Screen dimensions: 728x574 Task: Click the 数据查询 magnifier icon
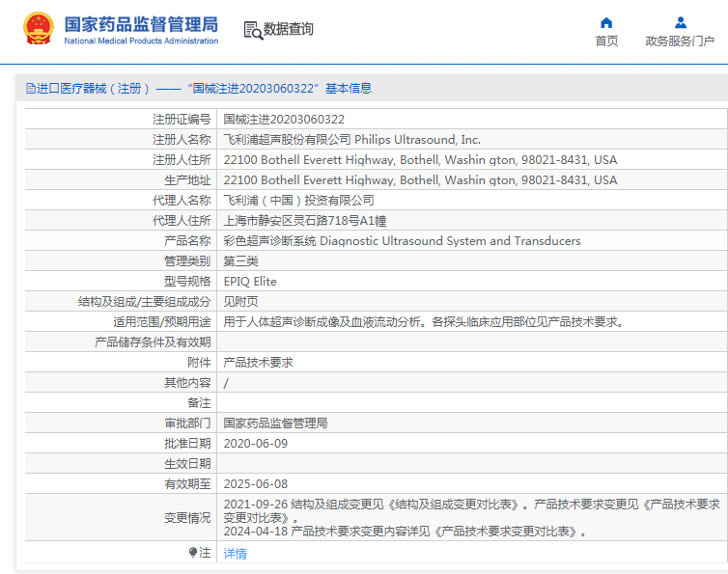coord(252,30)
